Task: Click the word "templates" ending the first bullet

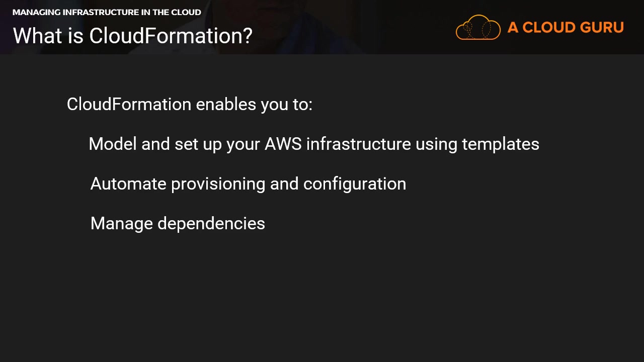Action: point(501,144)
